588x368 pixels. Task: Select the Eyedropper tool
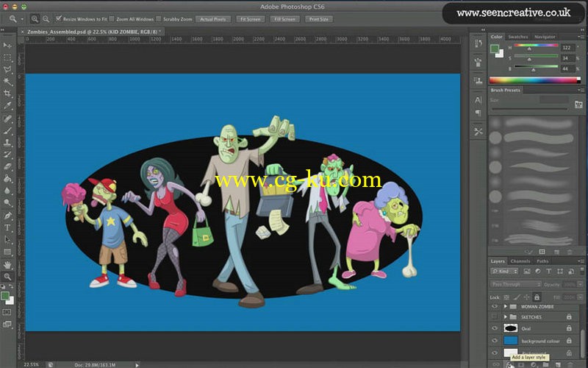7,105
